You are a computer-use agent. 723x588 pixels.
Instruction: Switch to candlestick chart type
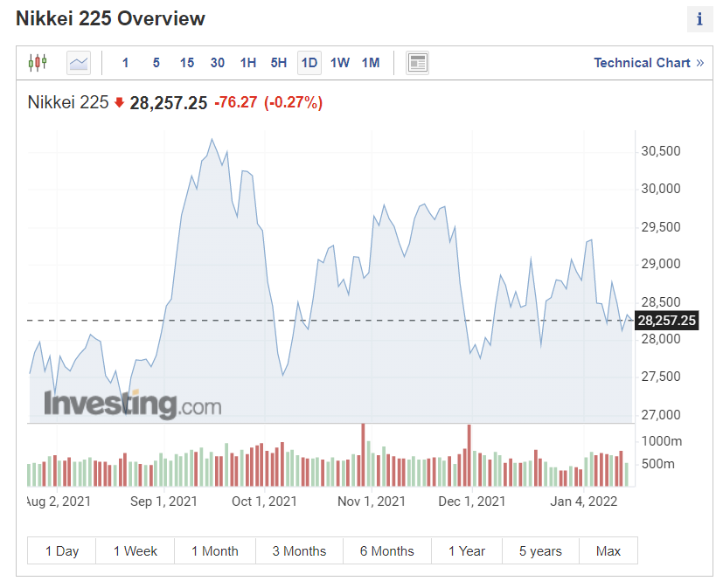click(x=38, y=63)
